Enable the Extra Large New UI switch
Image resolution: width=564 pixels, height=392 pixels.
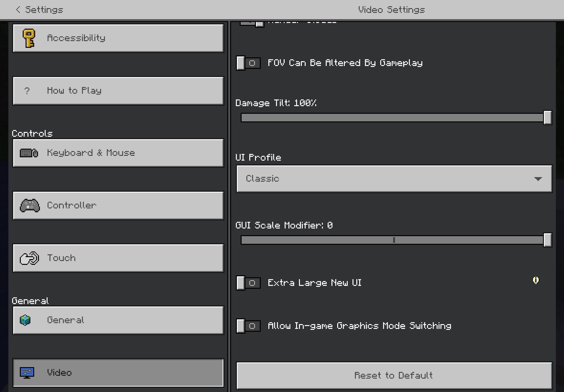tap(248, 283)
